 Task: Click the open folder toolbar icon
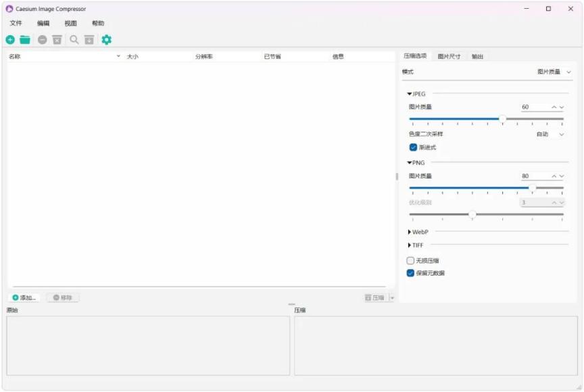25,40
